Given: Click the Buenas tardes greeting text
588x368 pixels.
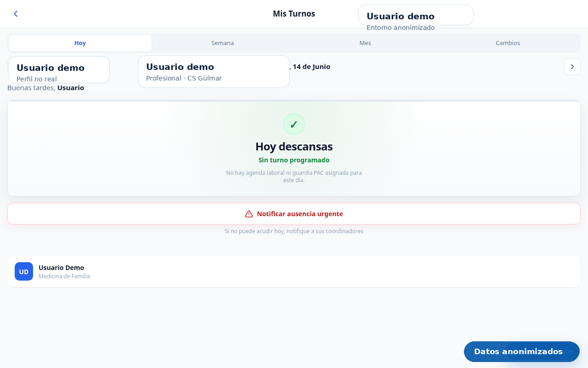Looking at the screenshot, I should [46, 88].
